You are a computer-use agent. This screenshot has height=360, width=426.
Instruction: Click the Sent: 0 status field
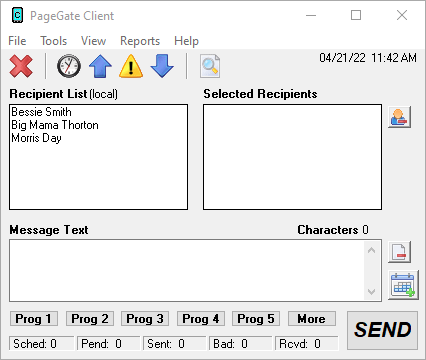(x=174, y=344)
